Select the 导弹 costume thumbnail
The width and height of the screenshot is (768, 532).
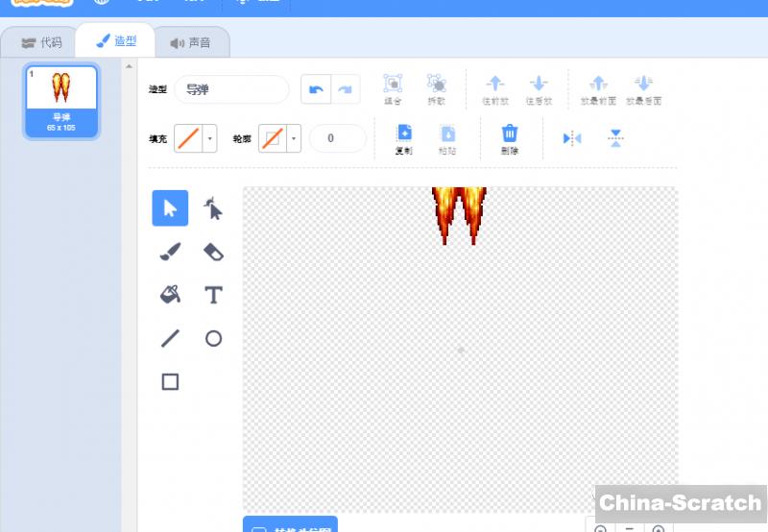click(61, 100)
